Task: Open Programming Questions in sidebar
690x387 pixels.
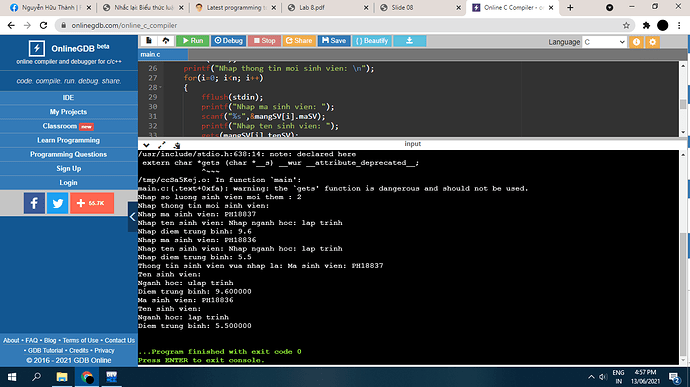Action: click(68, 154)
